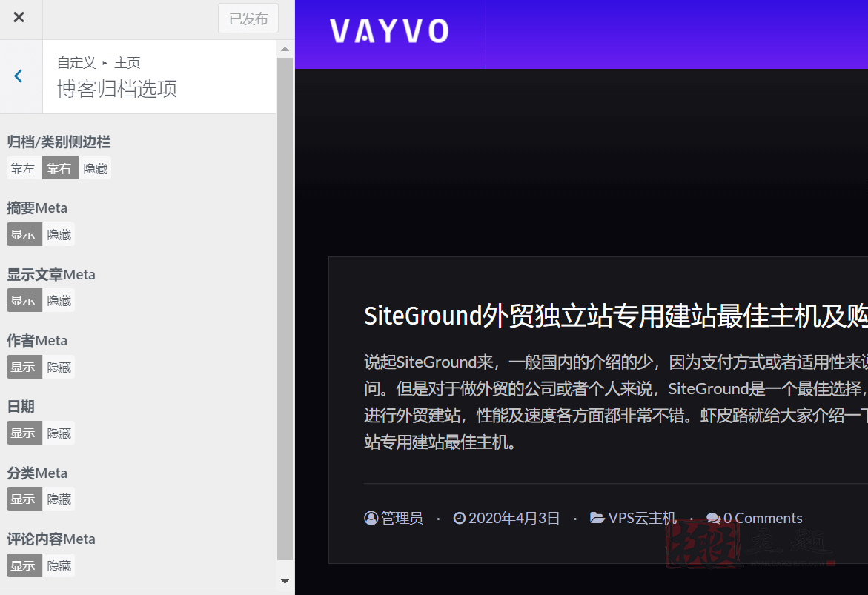The image size is (868, 595).
Task: Choose 隐藏 for 归档/类别侧边栏
Action: coord(95,168)
